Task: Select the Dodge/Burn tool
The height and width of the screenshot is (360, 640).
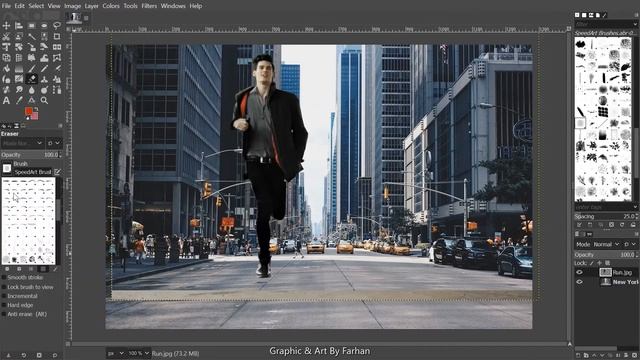Action: click(44, 89)
